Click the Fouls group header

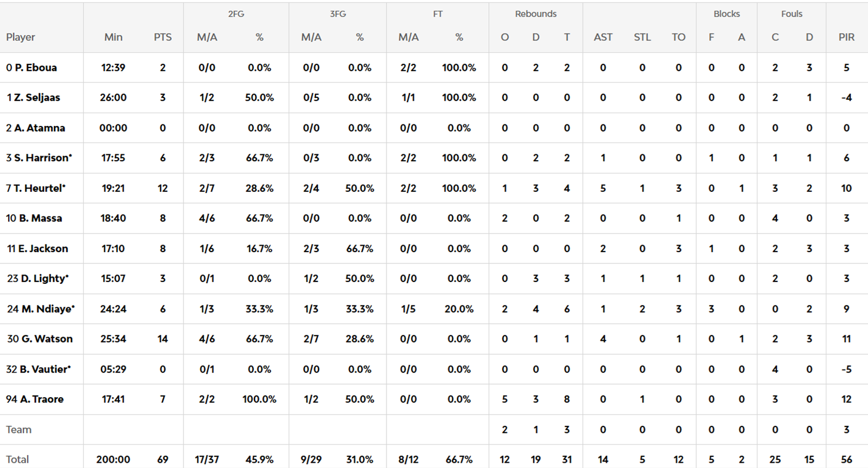(x=792, y=13)
